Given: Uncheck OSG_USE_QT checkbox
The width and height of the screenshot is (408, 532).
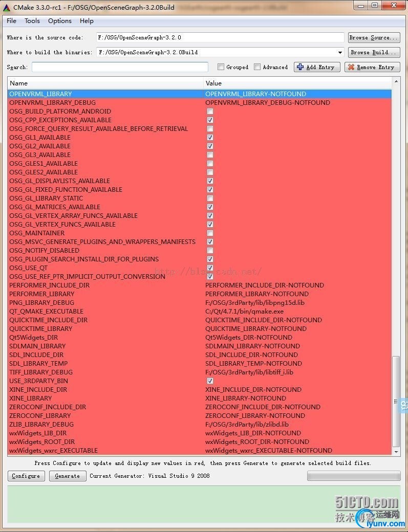Looking at the screenshot, I should (210, 268).
